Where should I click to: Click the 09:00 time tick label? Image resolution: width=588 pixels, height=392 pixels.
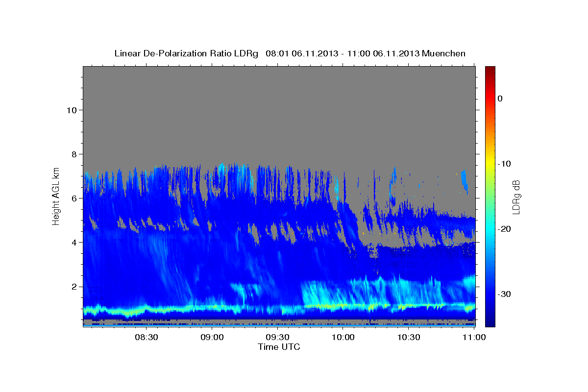pyautogui.click(x=212, y=338)
